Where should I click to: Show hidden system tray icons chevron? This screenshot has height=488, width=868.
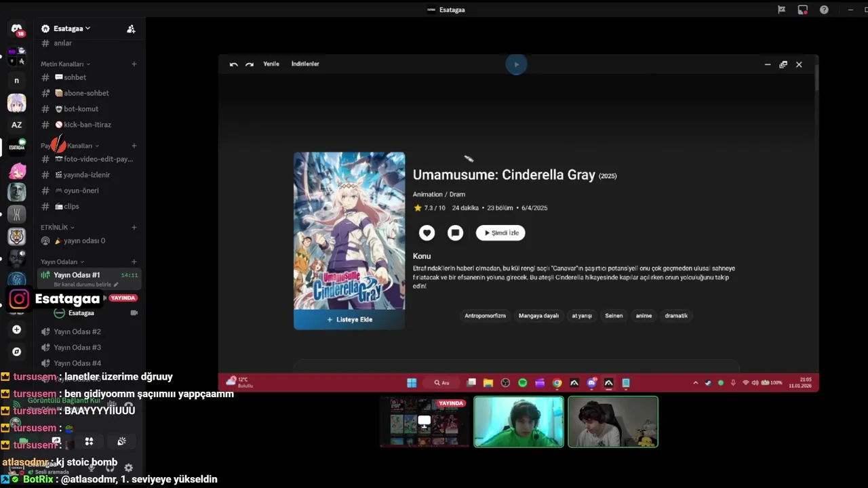[695, 383]
